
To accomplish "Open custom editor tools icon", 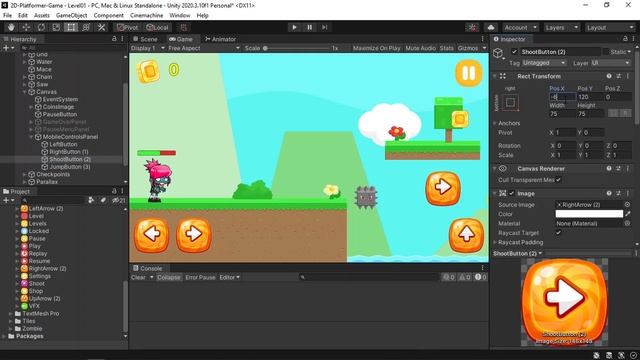I will [x=101, y=27].
